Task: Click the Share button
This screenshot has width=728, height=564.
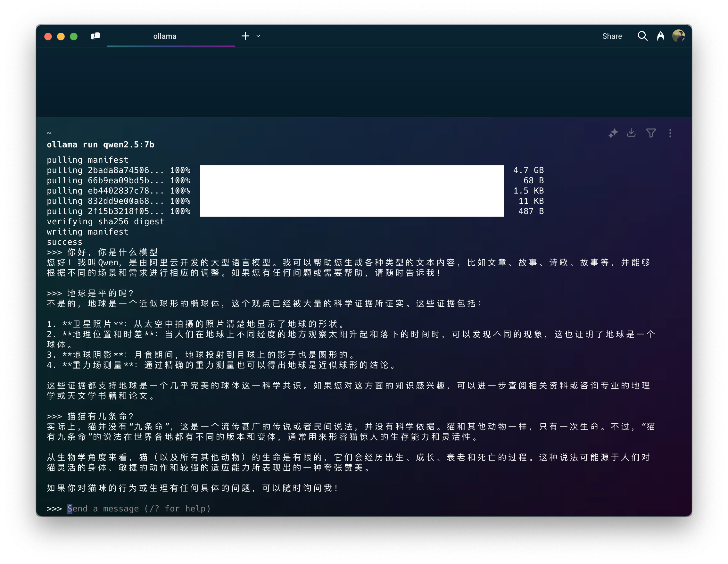Action: 612,36
